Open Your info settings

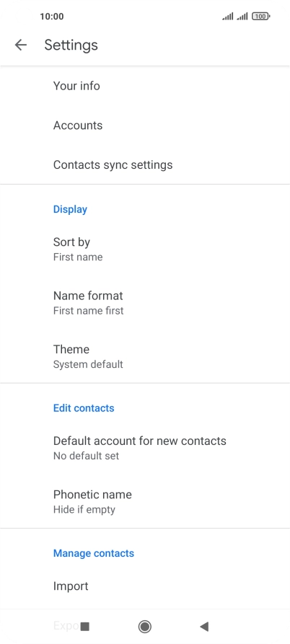click(x=145, y=86)
